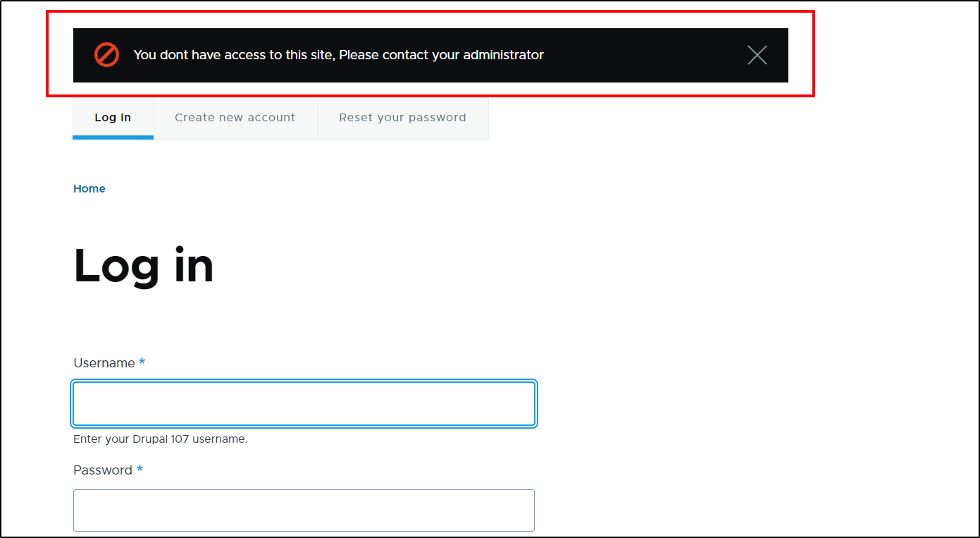Click the error message text in the banner

point(338,54)
